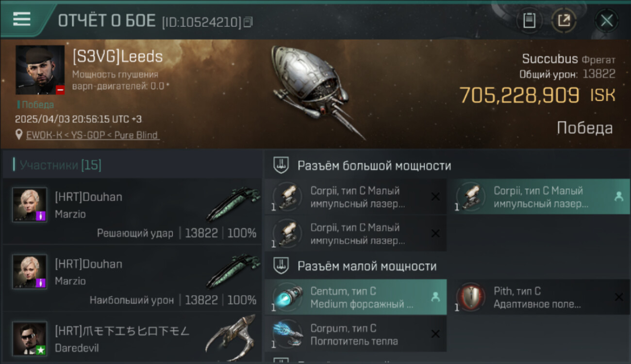The height and width of the screenshot is (364, 631).
Task: Close the battle report window
Action: [x=607, y=21]
